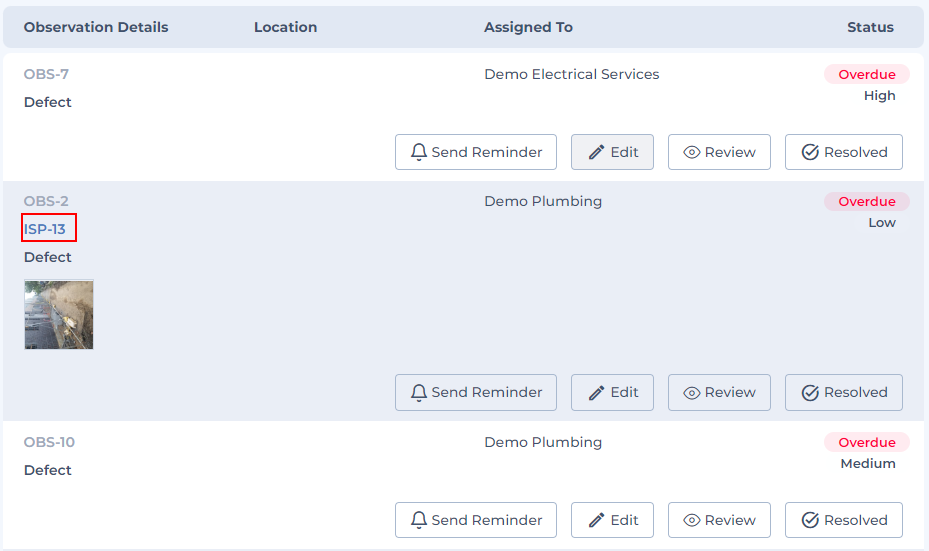Click the checkmark icon for OBS-10
Viewport: 929px width, 551px height.
coord(811,520)
